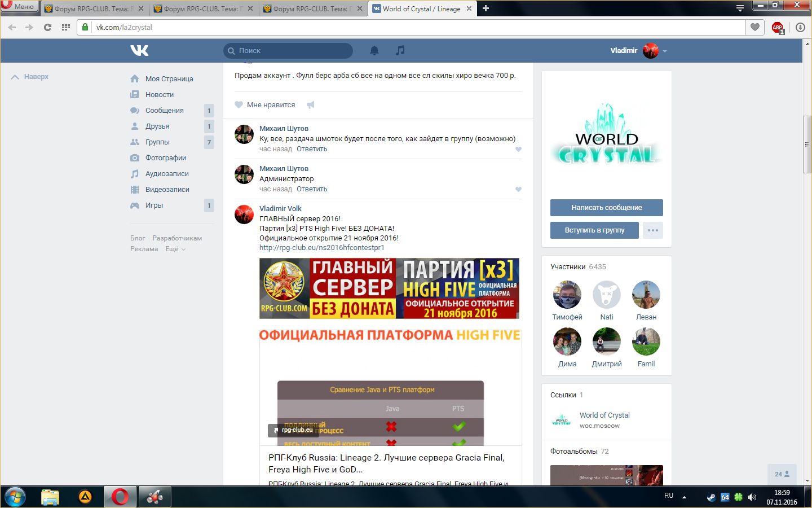Open member Famil's avatar

click(x=646, y=341)
